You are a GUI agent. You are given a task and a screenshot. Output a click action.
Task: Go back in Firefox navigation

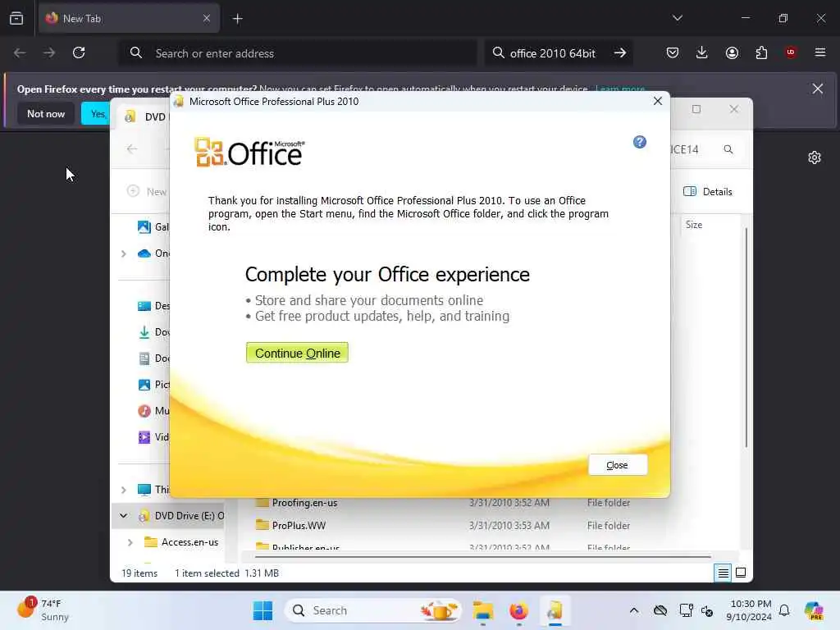[20, 52]
